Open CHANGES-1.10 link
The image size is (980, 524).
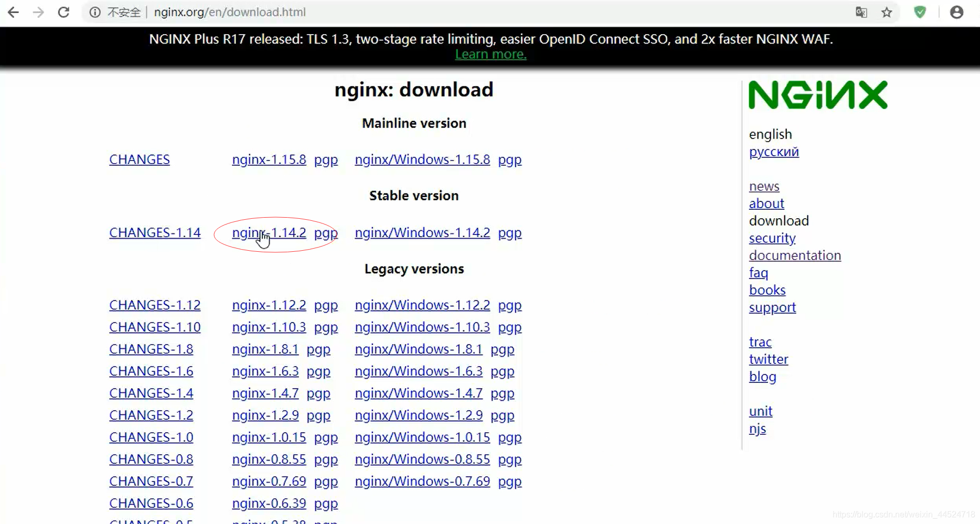(155, 327)
